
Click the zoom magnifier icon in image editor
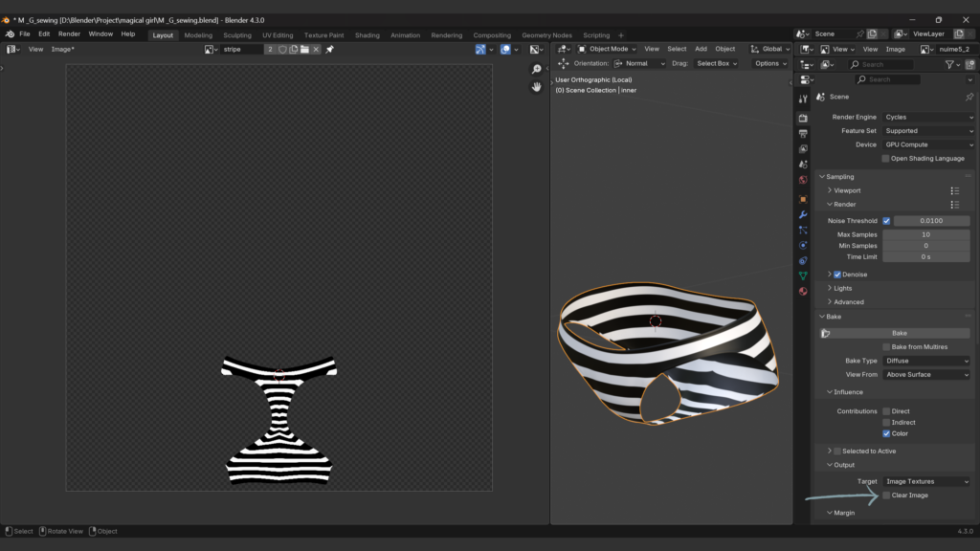[x=537, y=70]
